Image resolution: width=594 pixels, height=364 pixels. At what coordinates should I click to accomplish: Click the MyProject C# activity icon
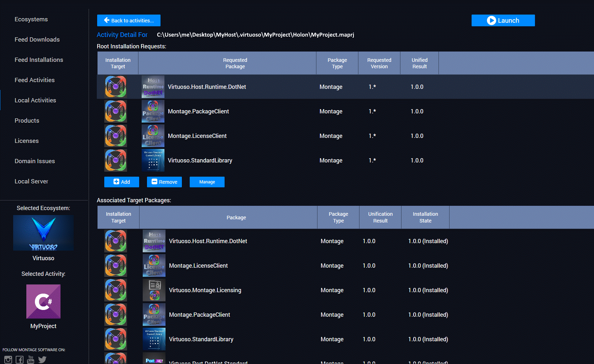(43, 301)
